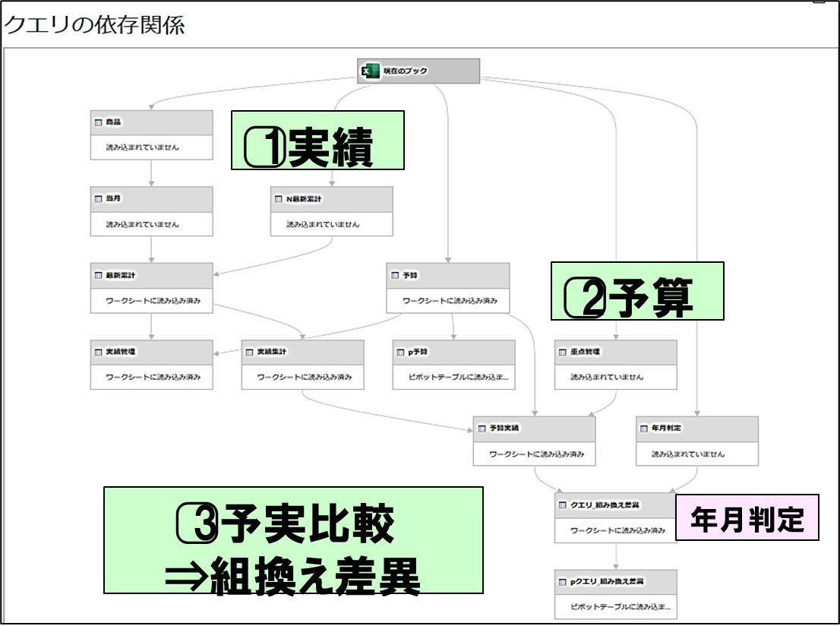Select the 現在のブック source node label
Screen dimensions: 840x626
(406, 71)
